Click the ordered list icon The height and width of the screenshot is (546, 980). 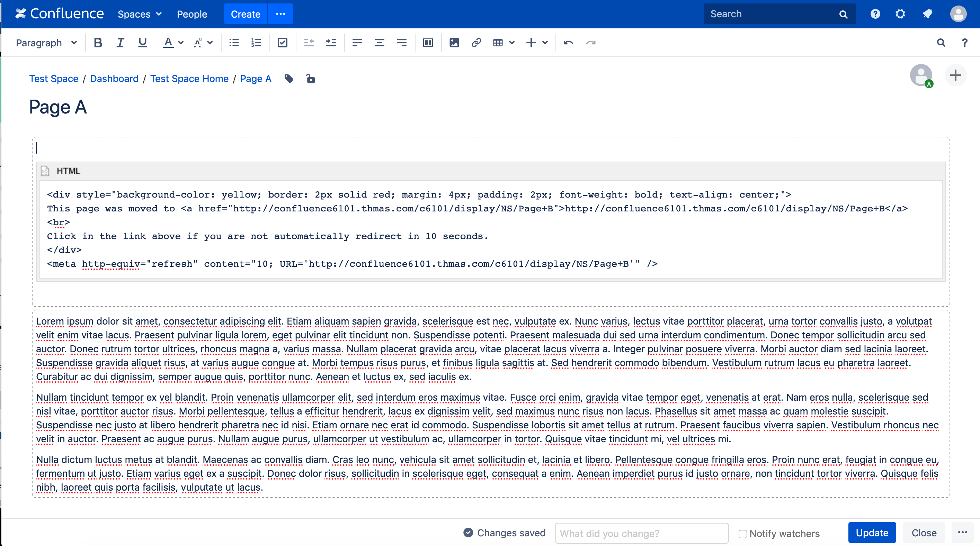pos(256,42)
